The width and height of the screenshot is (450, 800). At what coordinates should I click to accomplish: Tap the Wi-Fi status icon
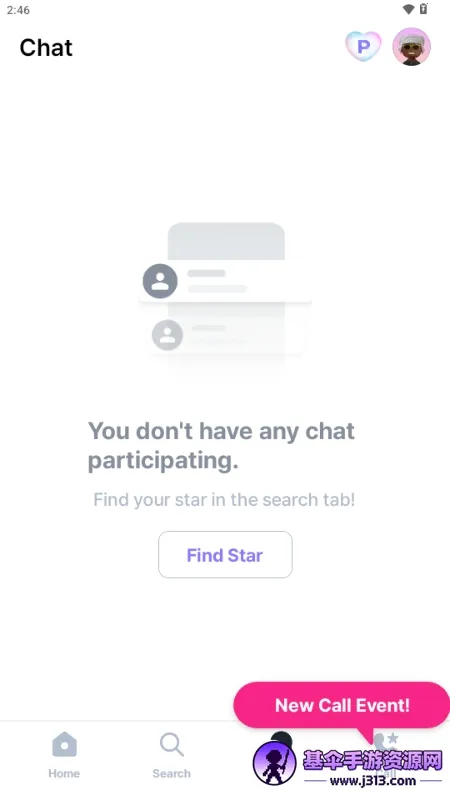tap(408, 9)
